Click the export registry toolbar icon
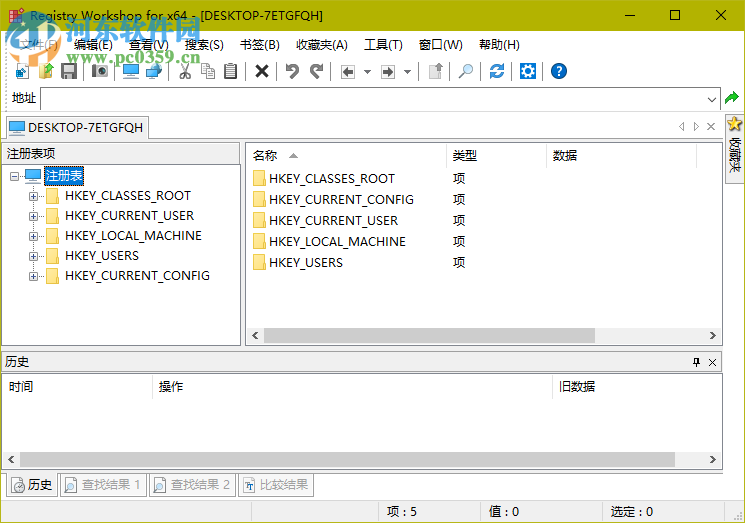This screenshot has width=745, height=523. coord(46,72)
